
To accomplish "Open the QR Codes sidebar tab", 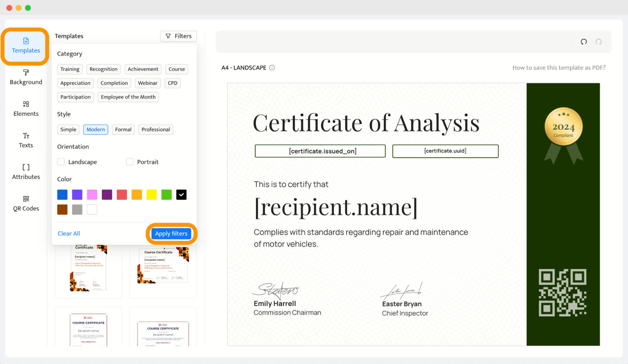I will tap(26, 203).
